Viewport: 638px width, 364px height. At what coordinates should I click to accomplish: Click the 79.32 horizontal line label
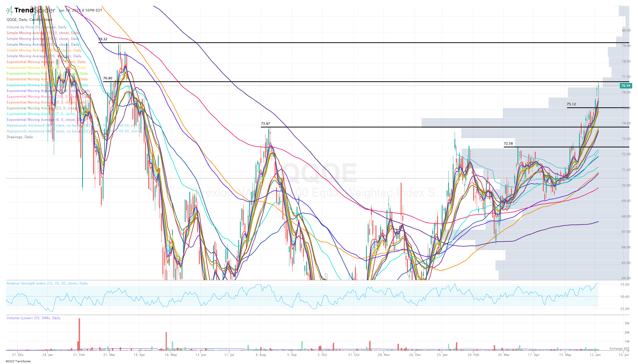pyautogui.click(x=103, y=39)
